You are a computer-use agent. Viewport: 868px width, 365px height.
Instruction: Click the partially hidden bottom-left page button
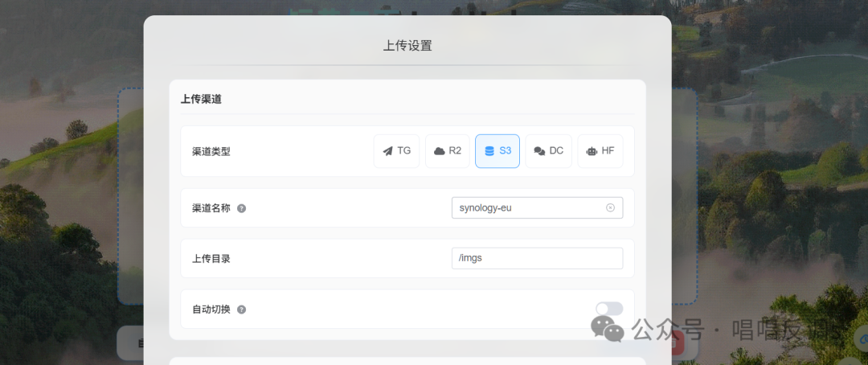(130, 344)
